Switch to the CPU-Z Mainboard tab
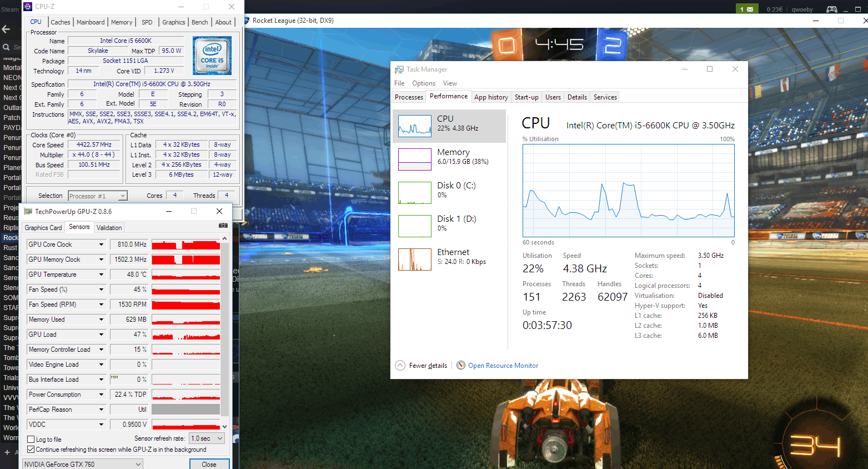 pos(91,22)
